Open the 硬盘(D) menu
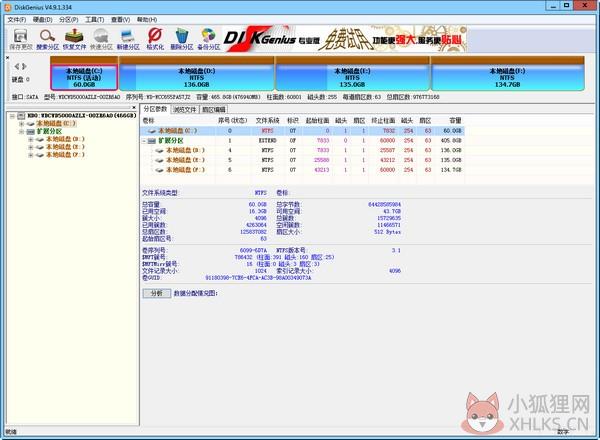 (x=42, y=20)
